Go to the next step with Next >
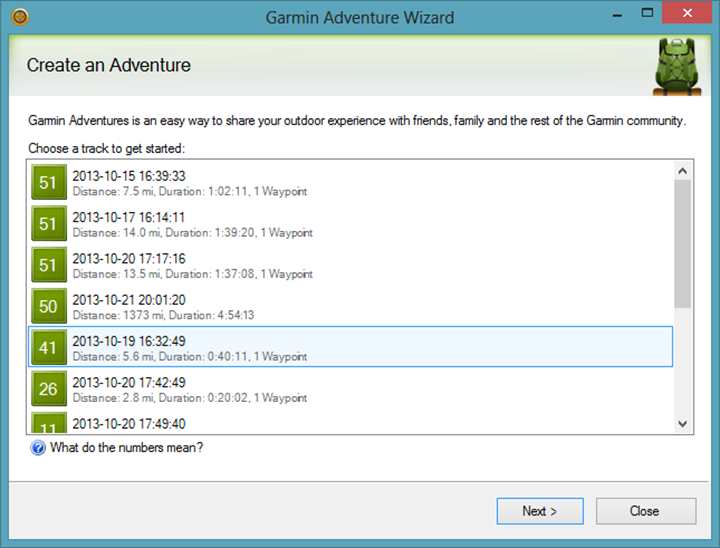Viewport: 720px width, 548px height. tap(540, 511)
